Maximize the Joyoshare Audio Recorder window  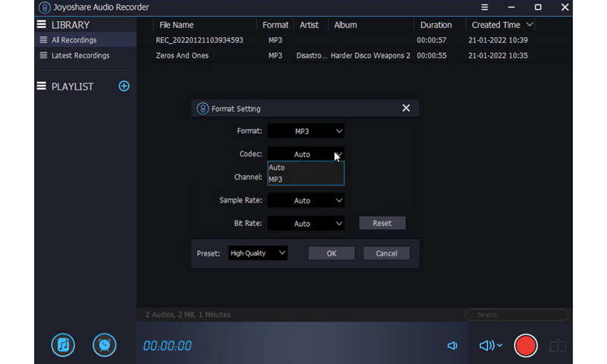coord(538,7)
